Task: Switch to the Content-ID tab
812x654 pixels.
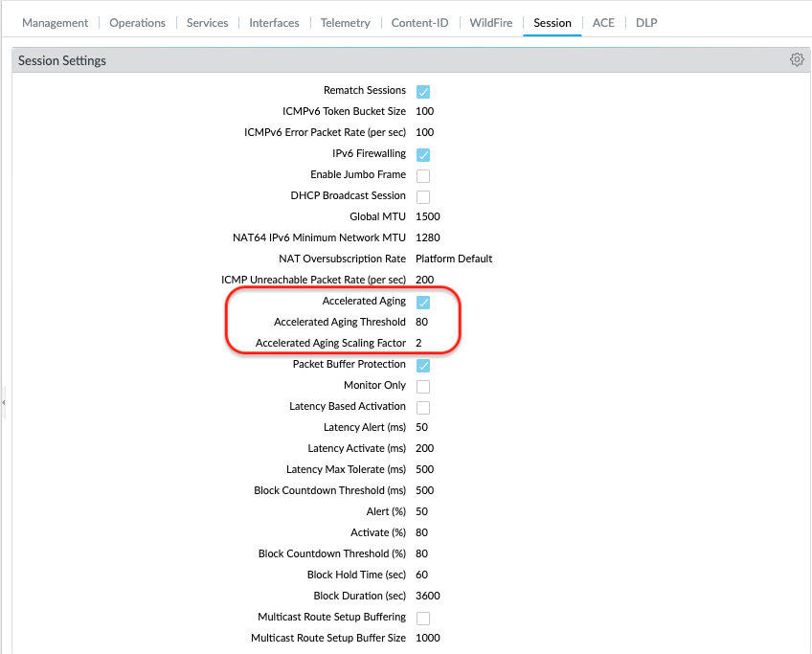Action: click(419, 23)
